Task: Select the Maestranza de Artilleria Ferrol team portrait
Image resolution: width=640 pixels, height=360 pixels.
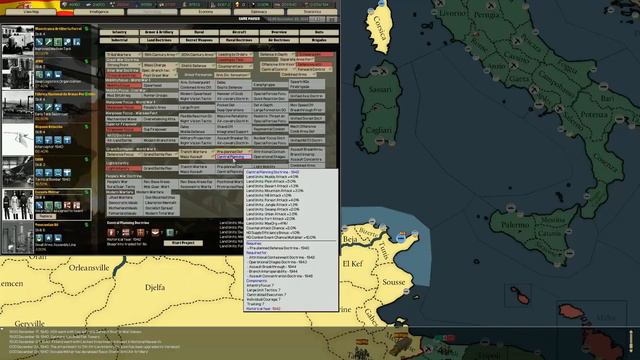Action: point(18,40)
